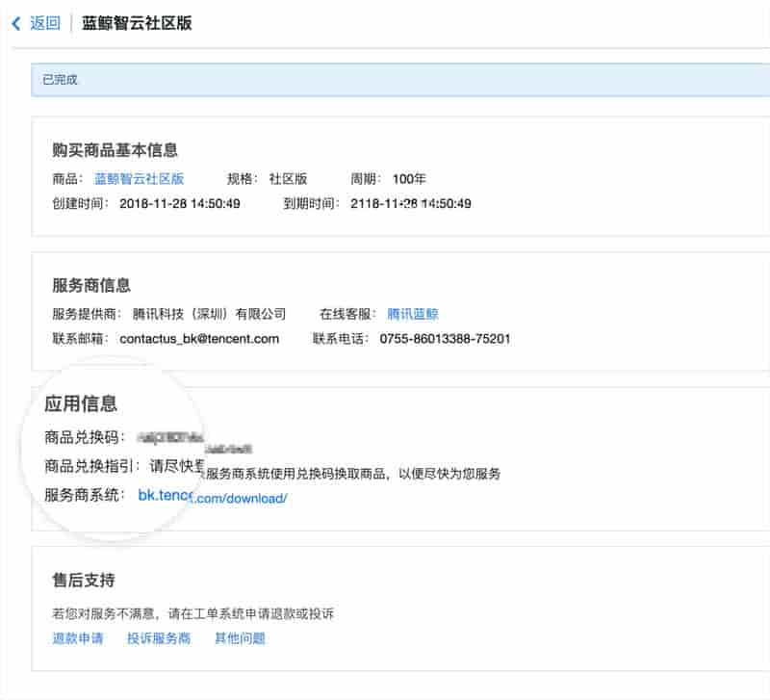Click the 服务商信息 section heading
Viewport: 770px width, 700px height.
pos(91,285)
